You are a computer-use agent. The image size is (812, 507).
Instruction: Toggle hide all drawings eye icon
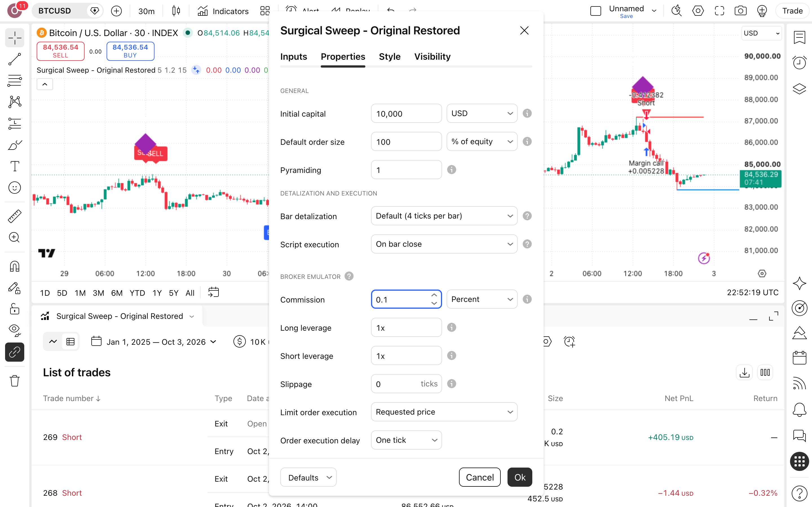[x=14, y=330]
